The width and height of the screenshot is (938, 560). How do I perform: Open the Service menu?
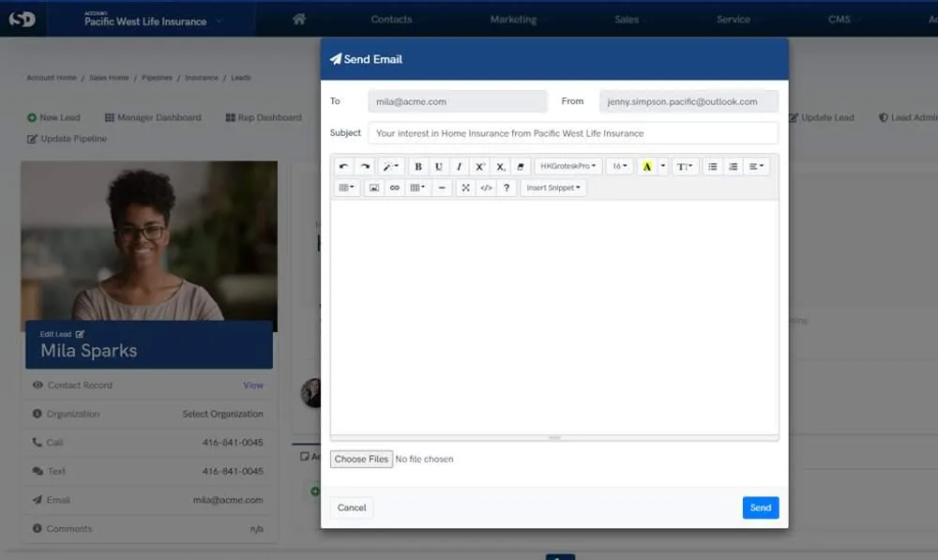point(734,19)
